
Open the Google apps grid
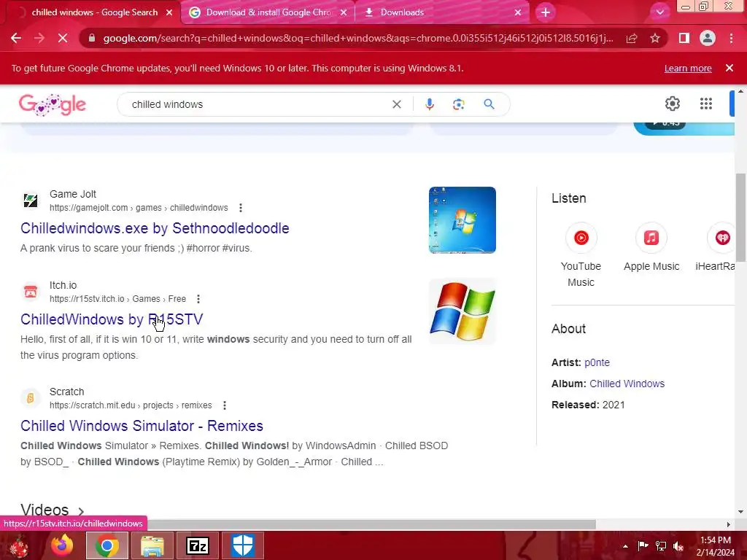pos(706,104)
